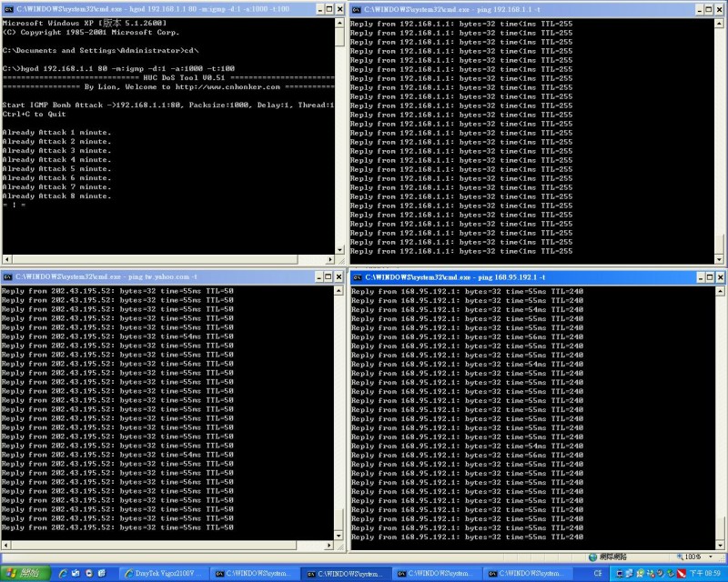Click the 'Ctrl+C to Quit' line

[34, 115]
